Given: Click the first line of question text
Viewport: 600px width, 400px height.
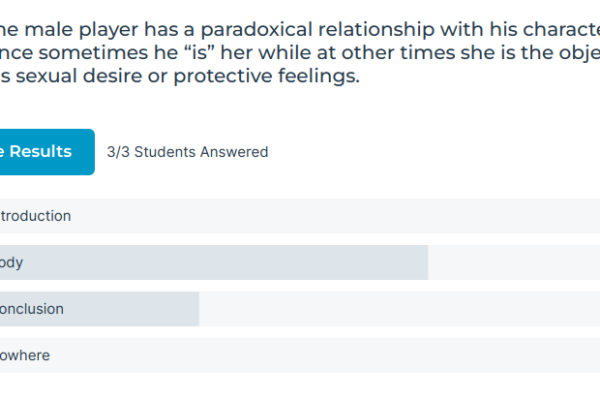Looking at the screenshot, I should 300,29.
